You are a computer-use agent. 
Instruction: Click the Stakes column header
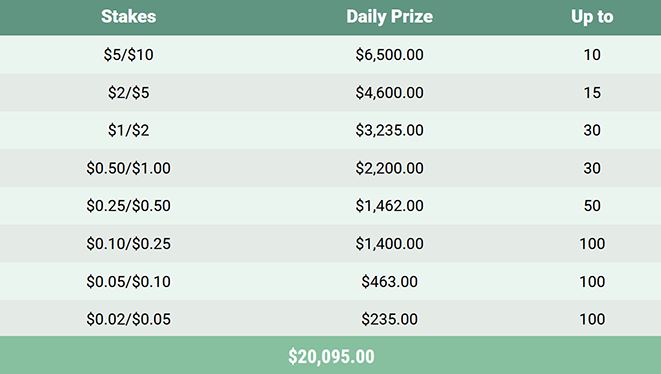pos(129,16)
